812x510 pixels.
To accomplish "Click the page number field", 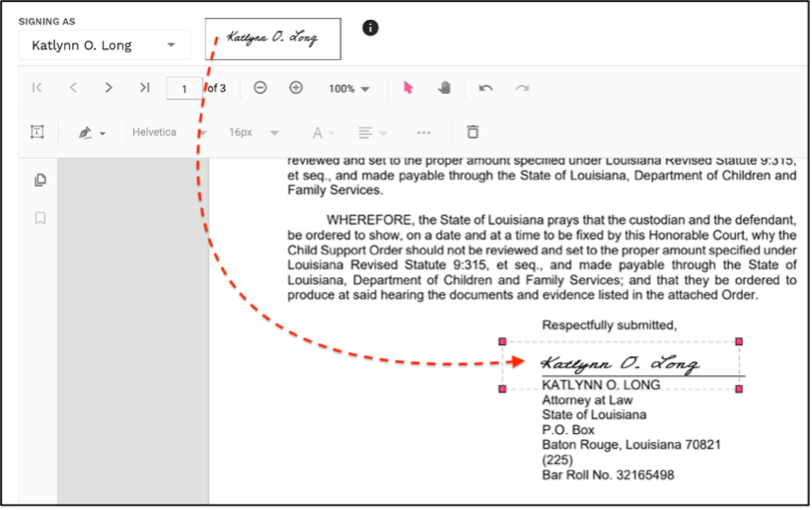I will 184,89.
